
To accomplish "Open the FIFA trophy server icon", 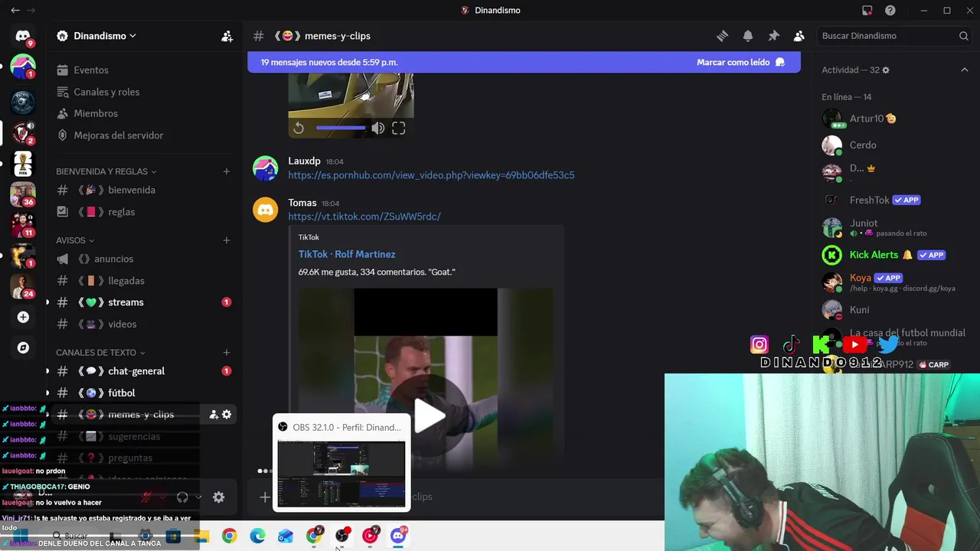I will click(x=23, y=164).
